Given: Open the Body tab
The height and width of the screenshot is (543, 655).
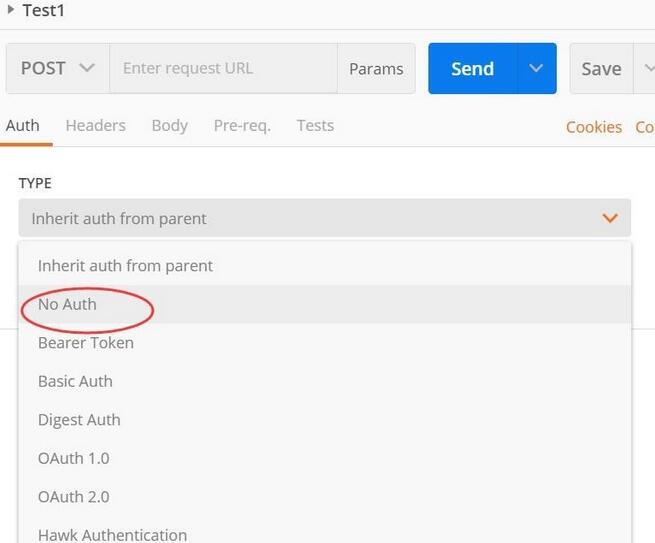Looking at the screenshot, I should pyautogui.click(x=169, y=126).
